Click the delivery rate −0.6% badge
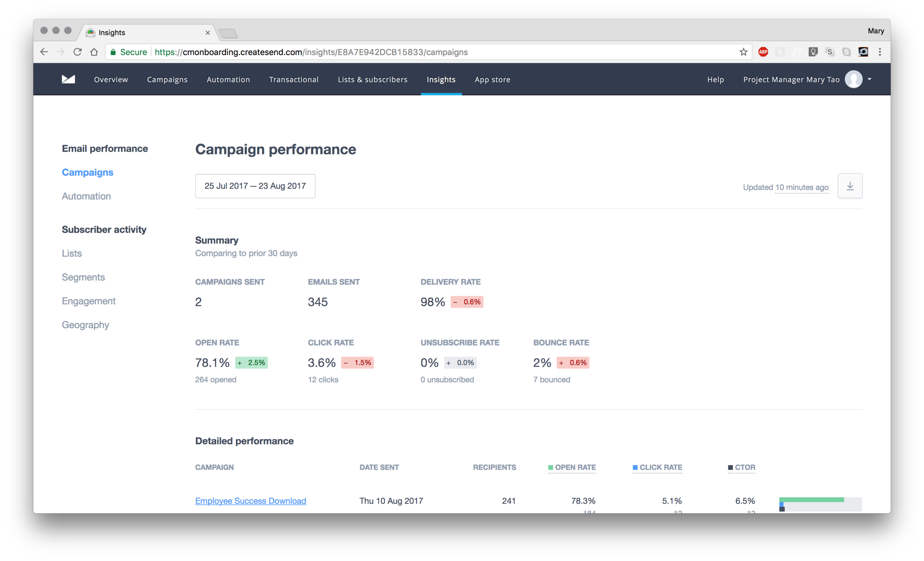 [467, 302]
